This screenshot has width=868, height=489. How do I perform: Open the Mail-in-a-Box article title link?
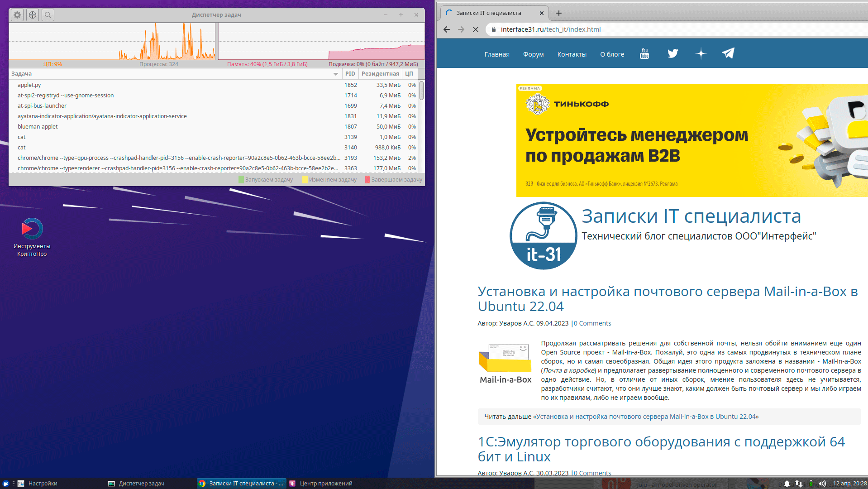[668, 299]
